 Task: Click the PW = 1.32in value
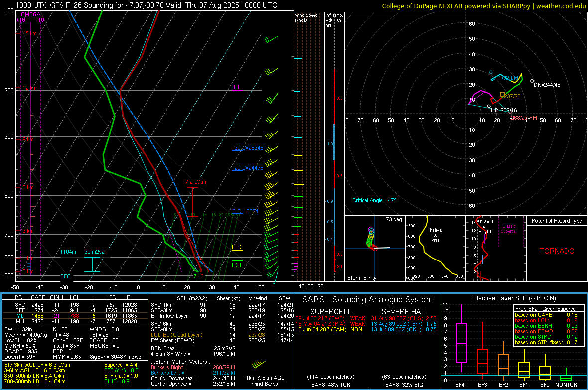(18, 329)
